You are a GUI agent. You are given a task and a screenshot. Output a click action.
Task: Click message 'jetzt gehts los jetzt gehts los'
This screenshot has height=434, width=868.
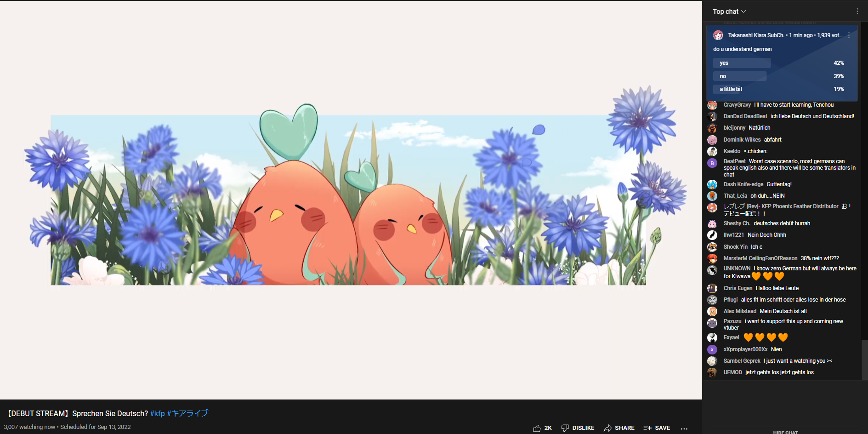coord(779,372)
